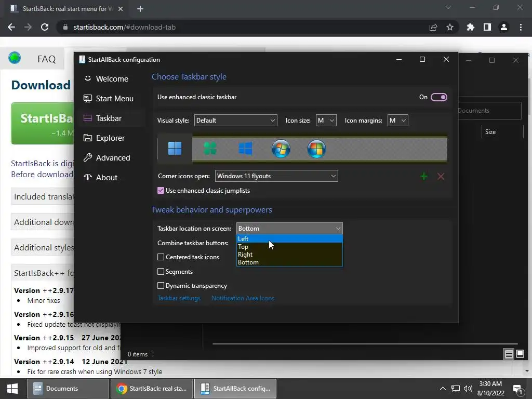
Task: Go to Start Menu settings page
Action: [x=112, y=98]
